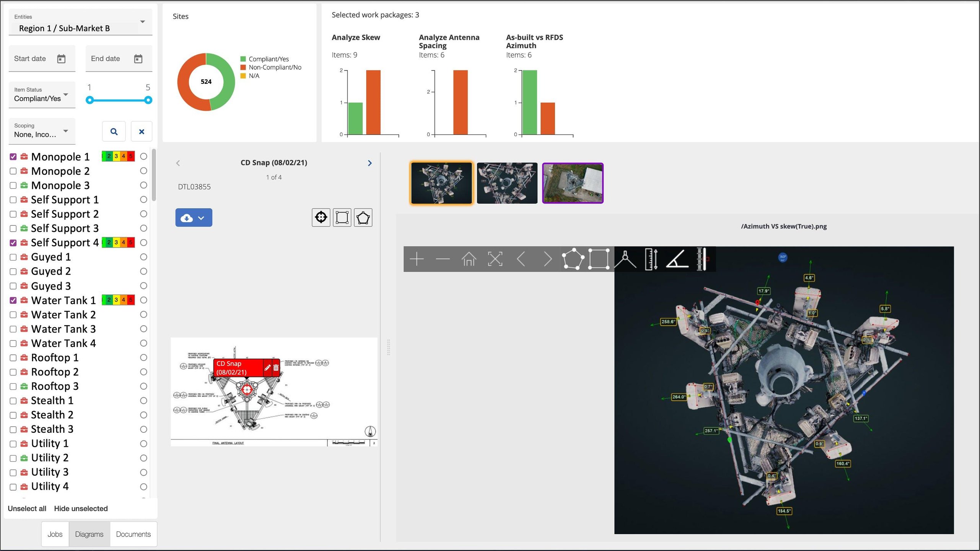Open the Documents tab

(133, 534)
